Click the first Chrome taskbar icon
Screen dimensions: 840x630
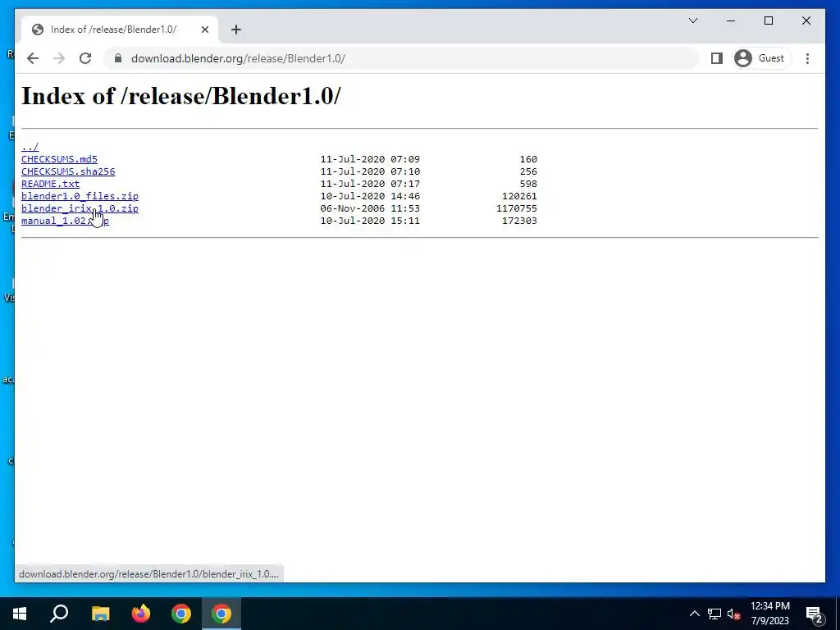coord(181,614)
